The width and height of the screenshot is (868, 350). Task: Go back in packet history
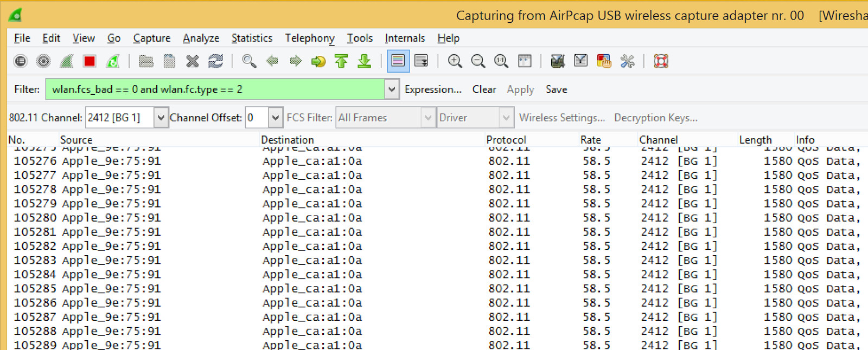272,61
